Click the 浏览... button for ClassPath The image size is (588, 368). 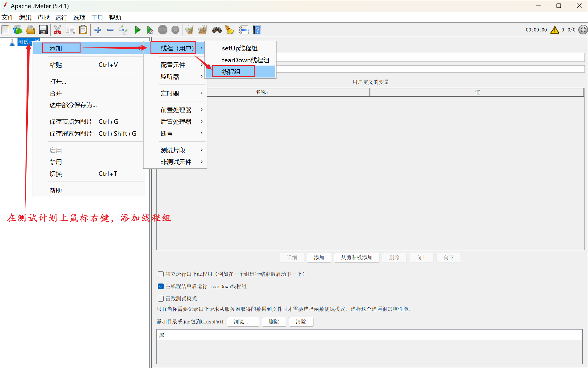243,322
